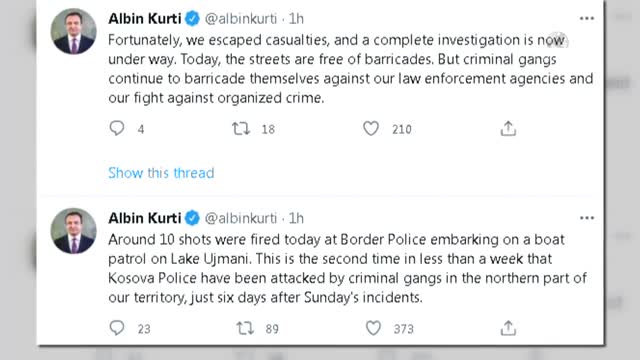Share the first Albin Kurti tweet
640x360 pixels.
[x=508, y=129]
